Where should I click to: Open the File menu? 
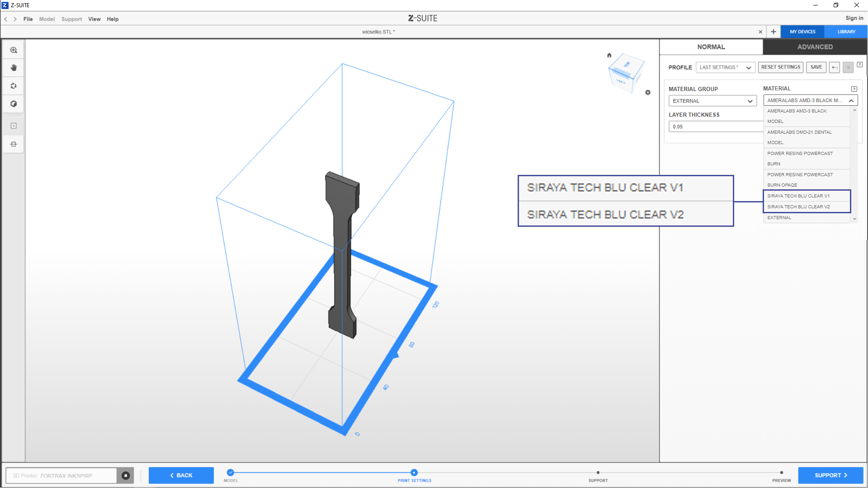tap(28, 19)
